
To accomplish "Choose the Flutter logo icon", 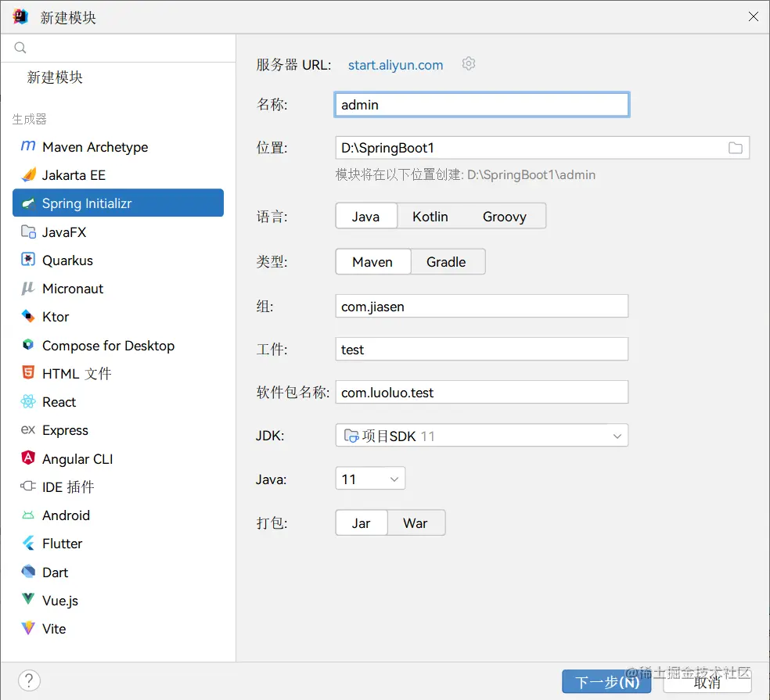I will click(28, 544).
